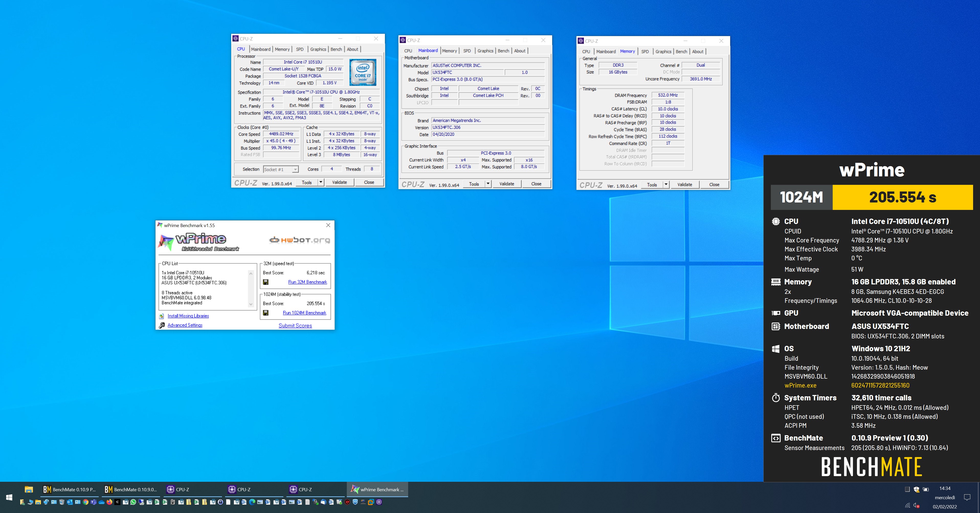980x513 pixels.
Task: Click Multiplier value x 45.0 (4 - 49)
Action: click(x=281, y=141)
